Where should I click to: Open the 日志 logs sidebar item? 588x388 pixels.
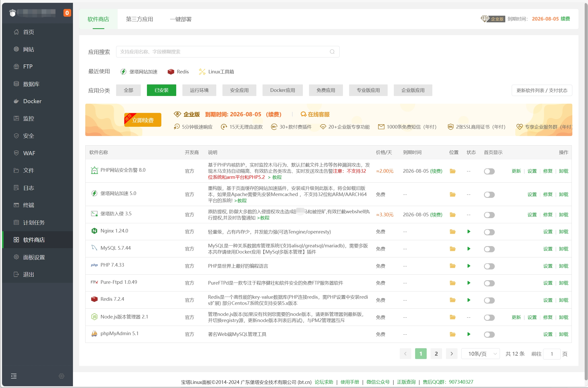38,188
